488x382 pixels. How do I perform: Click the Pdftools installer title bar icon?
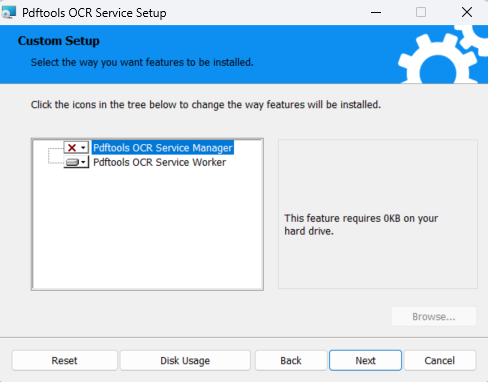(x=9, y=12)
